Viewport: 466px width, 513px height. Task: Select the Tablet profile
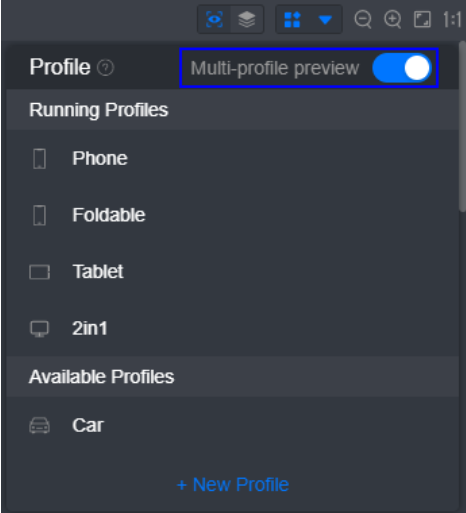pos(232,272)
